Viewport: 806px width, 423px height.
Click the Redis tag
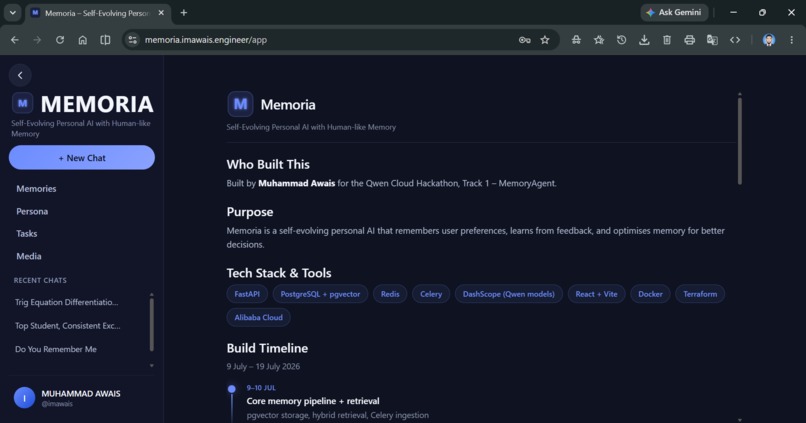tap(390, 294)
